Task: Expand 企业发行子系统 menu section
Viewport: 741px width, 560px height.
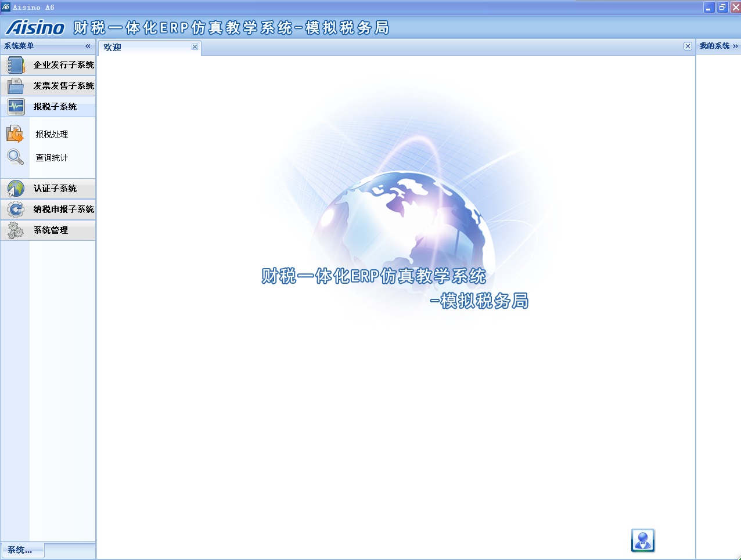Action: pos(48,65)
